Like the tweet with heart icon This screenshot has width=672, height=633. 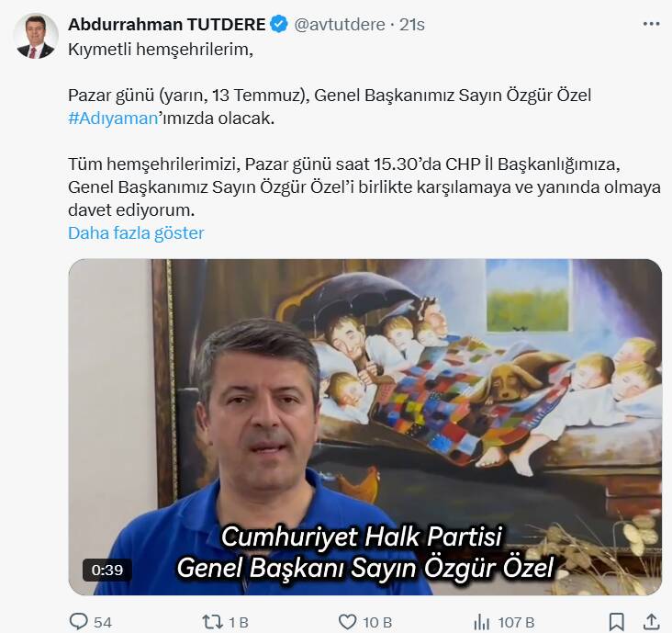coord(348,621)
